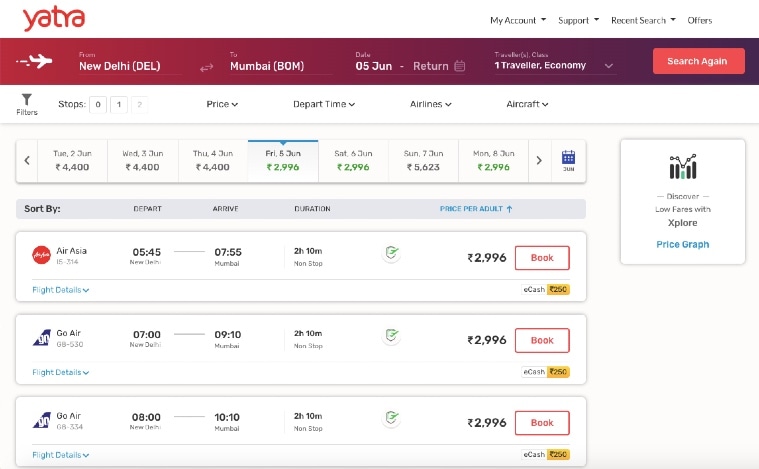
Task: Book the 05:45 Air Asia flight
Action: coord(542,258)
